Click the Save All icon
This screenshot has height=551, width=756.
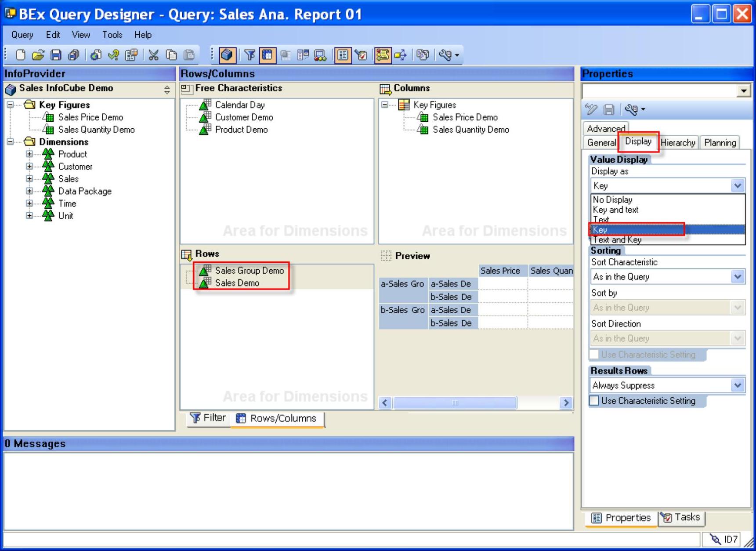click(x=73, y=55)
